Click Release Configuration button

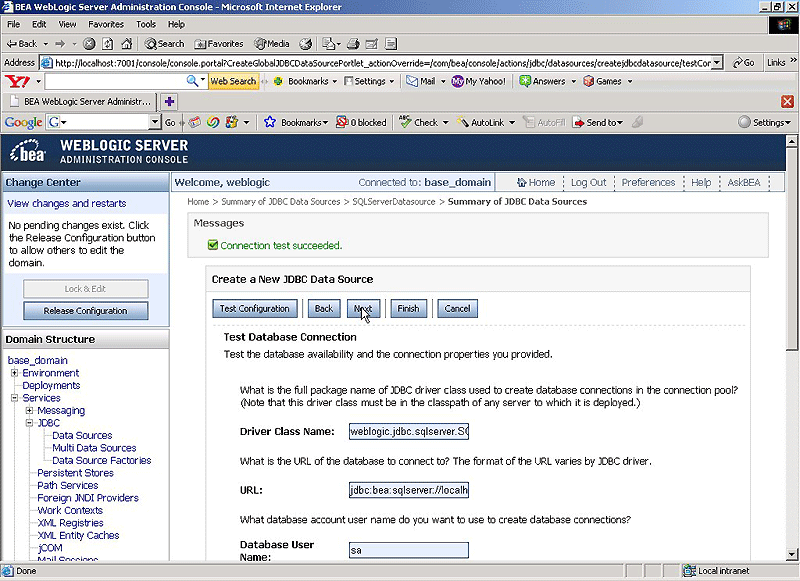coord(85,311)
